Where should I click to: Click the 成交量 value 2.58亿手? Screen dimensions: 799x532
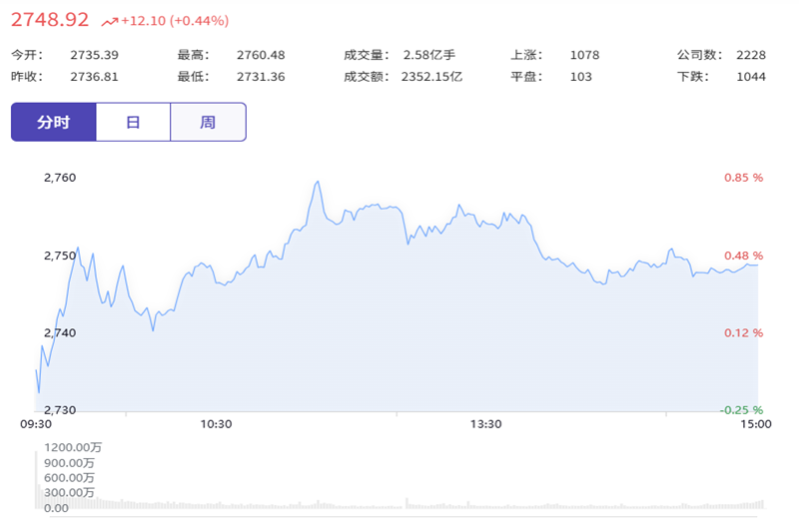429,55
